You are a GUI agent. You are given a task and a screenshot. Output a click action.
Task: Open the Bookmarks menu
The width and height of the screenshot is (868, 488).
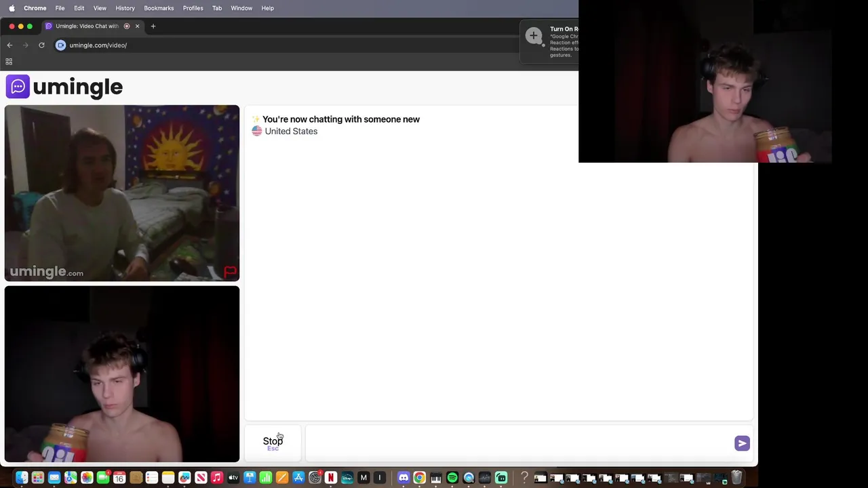coord(159,8)
